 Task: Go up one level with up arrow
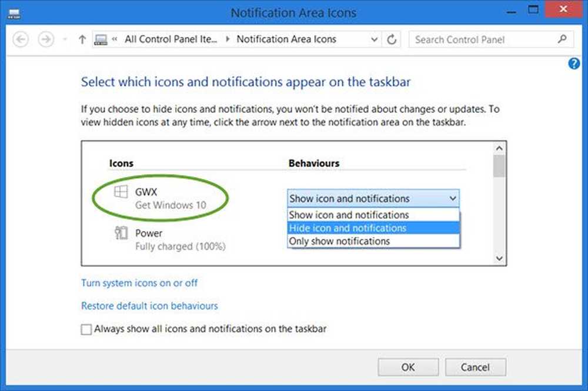point(82,39)
